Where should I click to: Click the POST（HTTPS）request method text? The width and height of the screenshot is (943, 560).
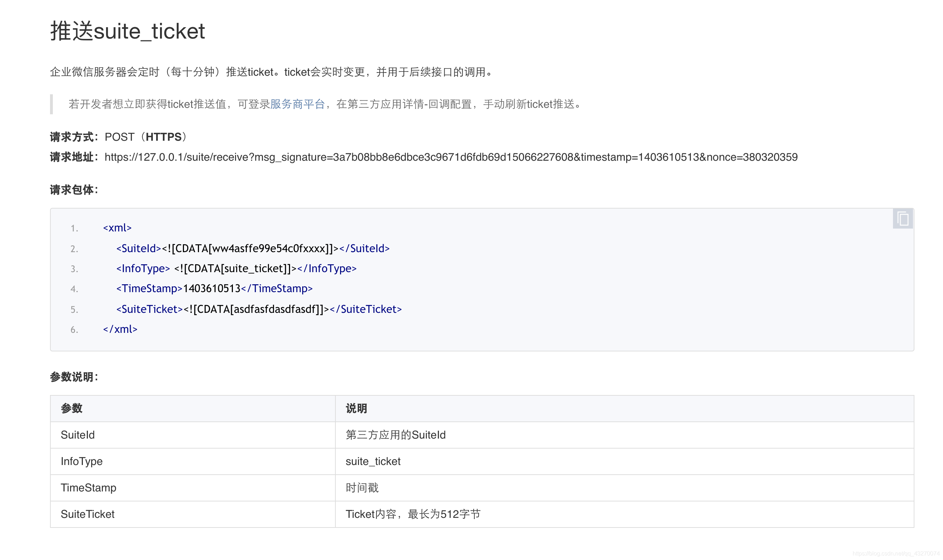pos(147,137)
